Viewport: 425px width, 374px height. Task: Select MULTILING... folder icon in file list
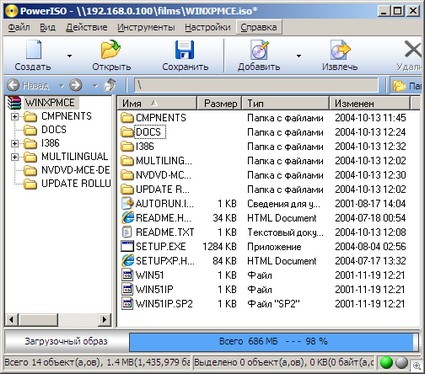click(x=127, y=161)
